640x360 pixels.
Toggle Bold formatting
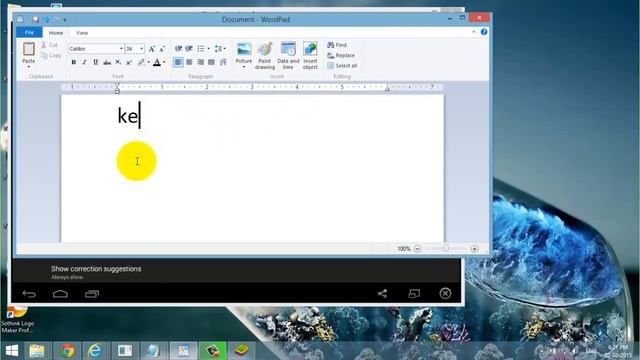[x=73, y=62]
